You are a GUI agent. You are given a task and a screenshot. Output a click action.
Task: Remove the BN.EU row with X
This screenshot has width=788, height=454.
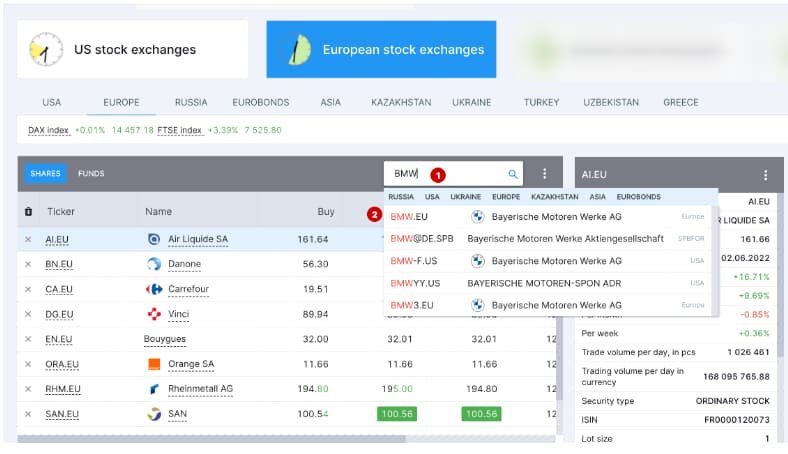pyautogui.click(x=28, y=264)
